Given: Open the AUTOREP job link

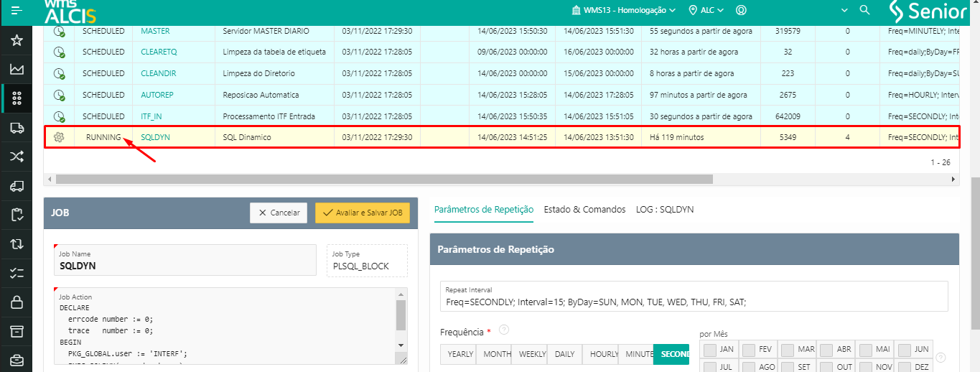Looking at the screenshot, I should click(x=157, y=95).
